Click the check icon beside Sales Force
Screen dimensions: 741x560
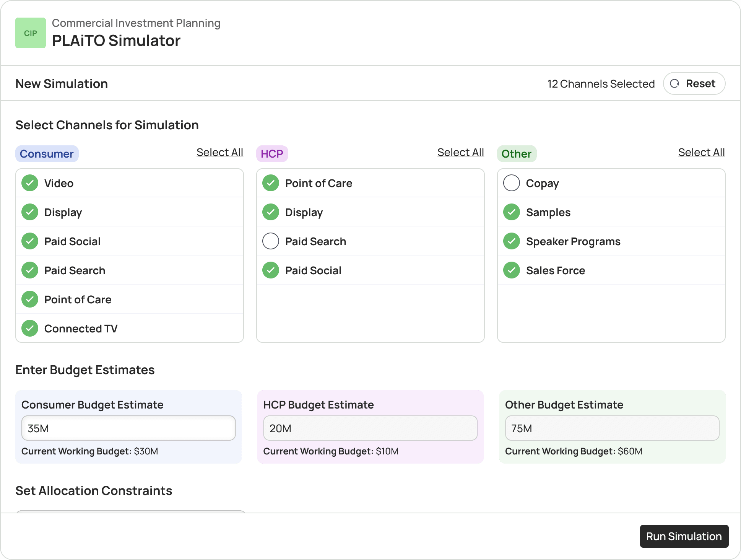coord(511,270)
